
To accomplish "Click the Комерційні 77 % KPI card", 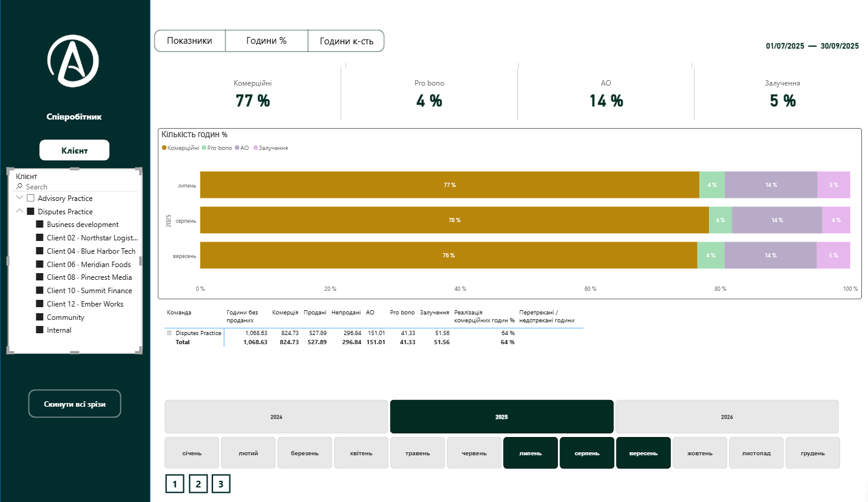I will [x=253, y=94].
